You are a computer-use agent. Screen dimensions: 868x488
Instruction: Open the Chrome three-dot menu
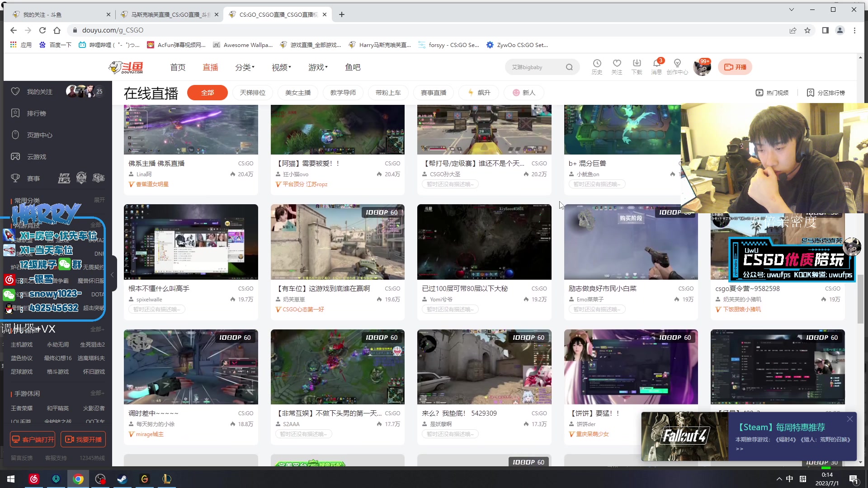pos(854,30)
